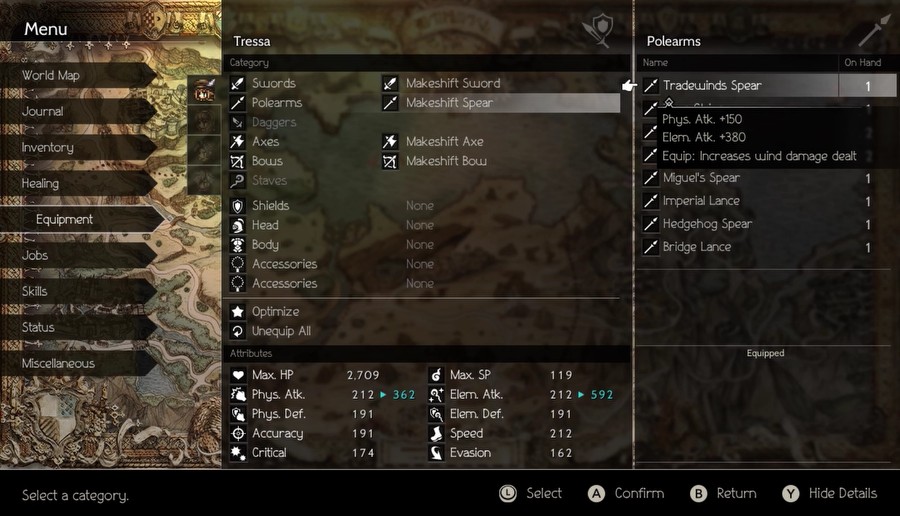Toggle Hide Details with Y prompt

pos(829,494)
